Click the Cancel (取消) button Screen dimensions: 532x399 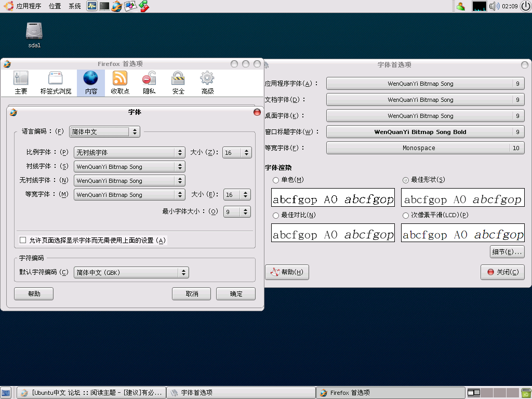tap(191, 294)
